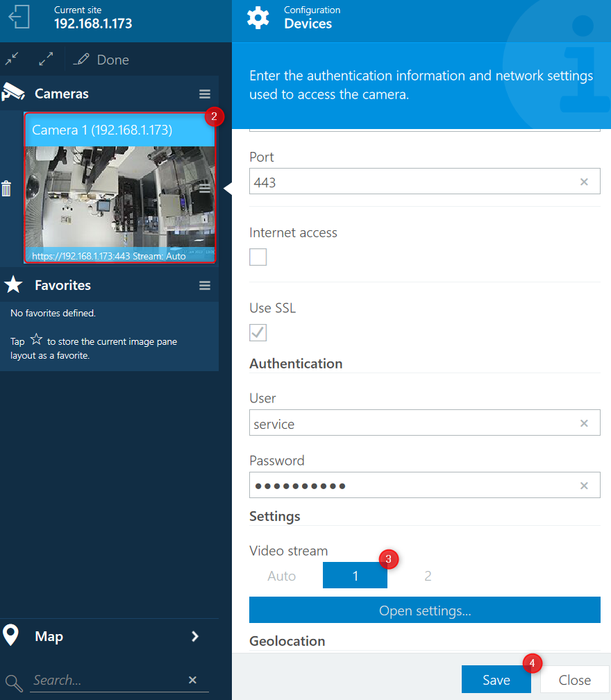Click Camera 1 (192.168.1.173) title

pyautogui.click(x=102, y=130)
